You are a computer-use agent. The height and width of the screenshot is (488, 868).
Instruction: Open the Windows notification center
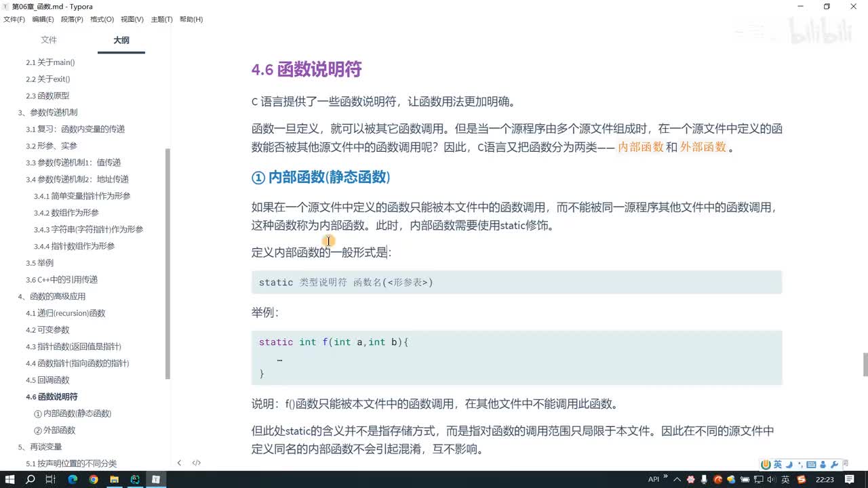pyautogui.click(x=849, y=479)
